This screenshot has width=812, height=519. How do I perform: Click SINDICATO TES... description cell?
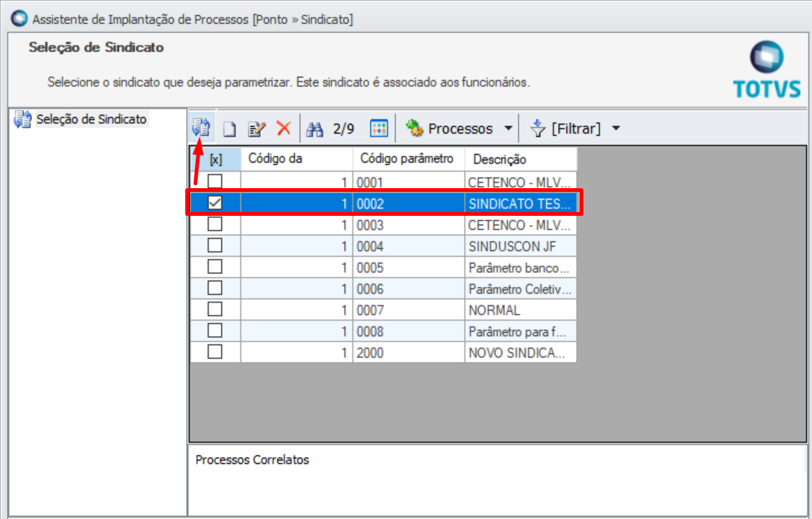tap(521, 203)
